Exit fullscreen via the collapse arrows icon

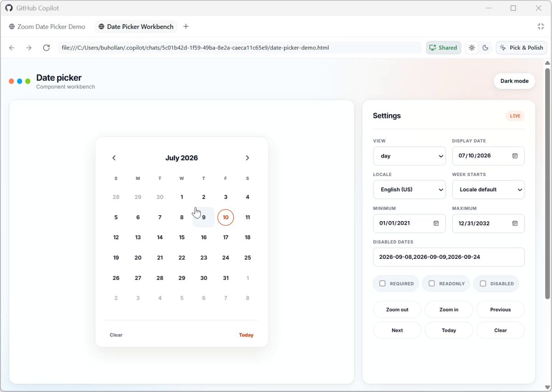pos(541,27)
